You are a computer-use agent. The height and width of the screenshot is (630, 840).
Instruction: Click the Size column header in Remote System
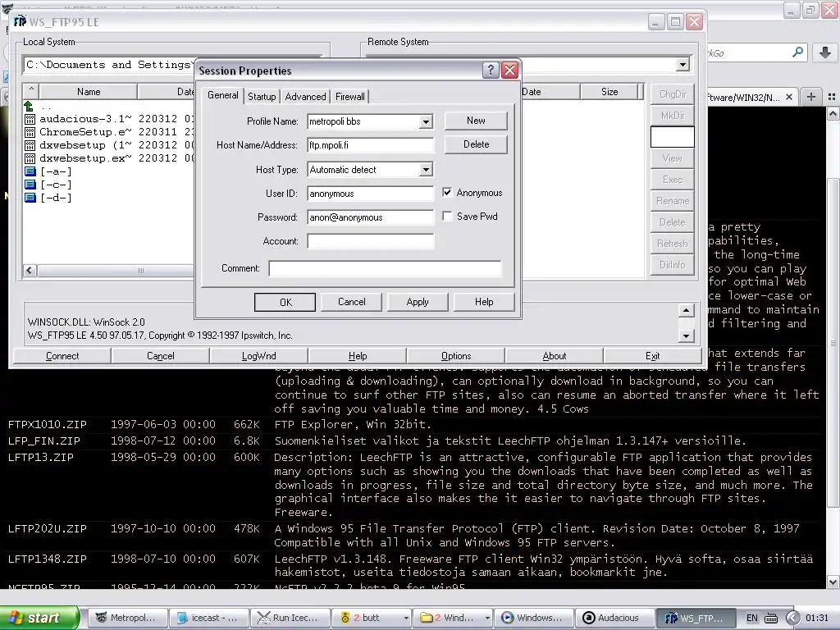coord(609,92)
